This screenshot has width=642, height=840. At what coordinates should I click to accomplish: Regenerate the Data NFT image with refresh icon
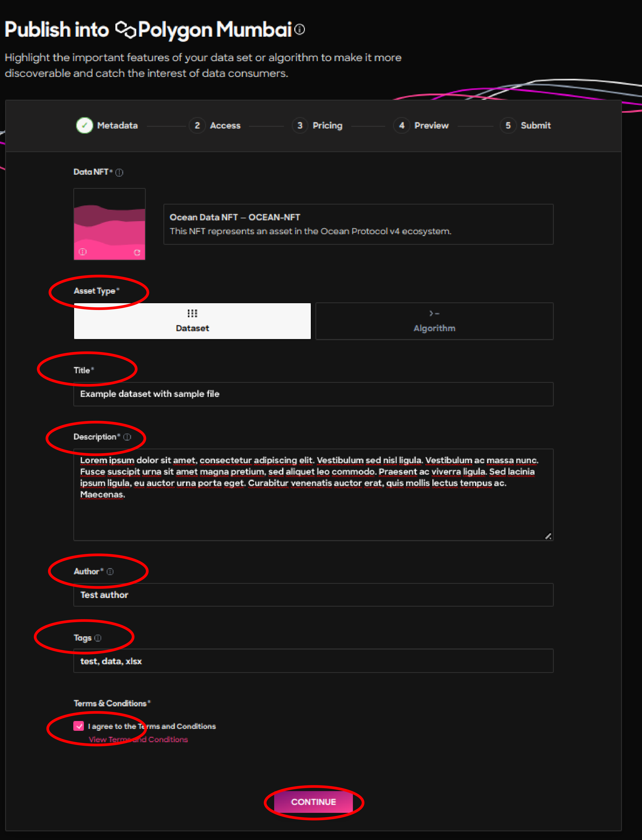137,252
